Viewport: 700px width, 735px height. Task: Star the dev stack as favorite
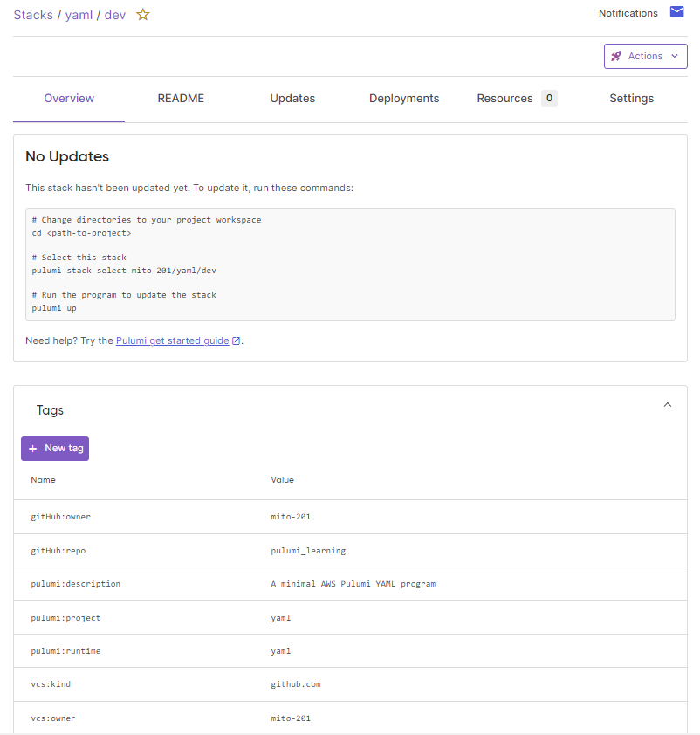pos(142,15)
